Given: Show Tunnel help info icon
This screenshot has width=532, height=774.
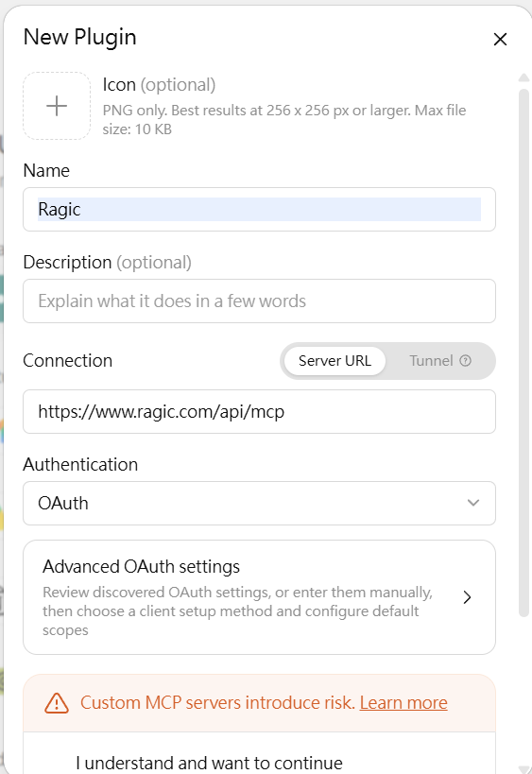Looking at the screenshot, I should click(x=465, y=361).
